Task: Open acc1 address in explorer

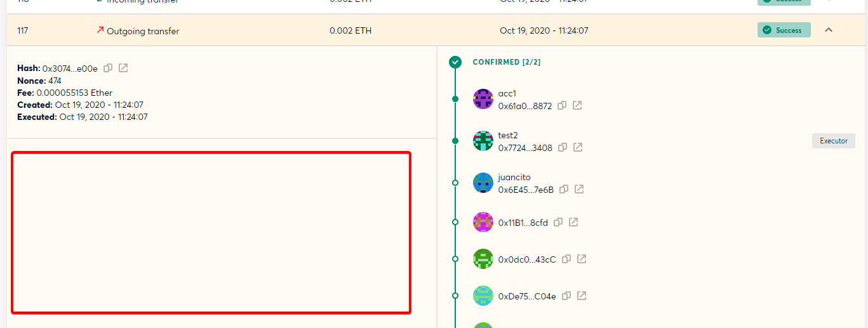Action: coord(577,105)
